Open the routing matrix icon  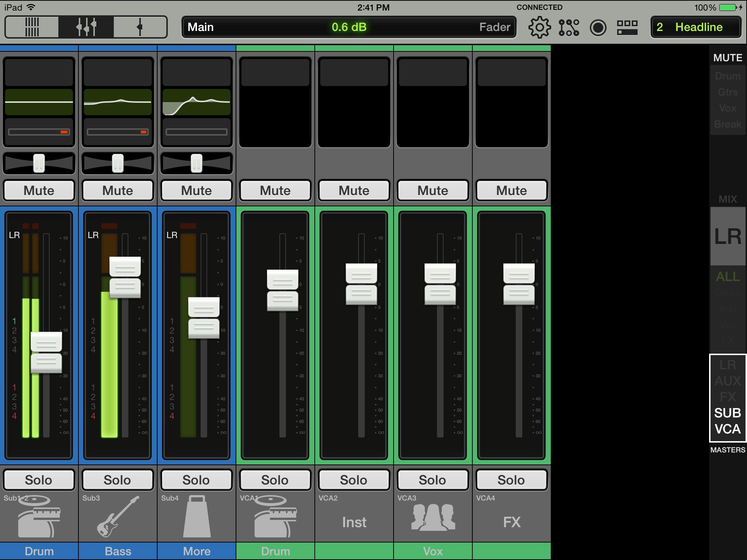[569, 27]
